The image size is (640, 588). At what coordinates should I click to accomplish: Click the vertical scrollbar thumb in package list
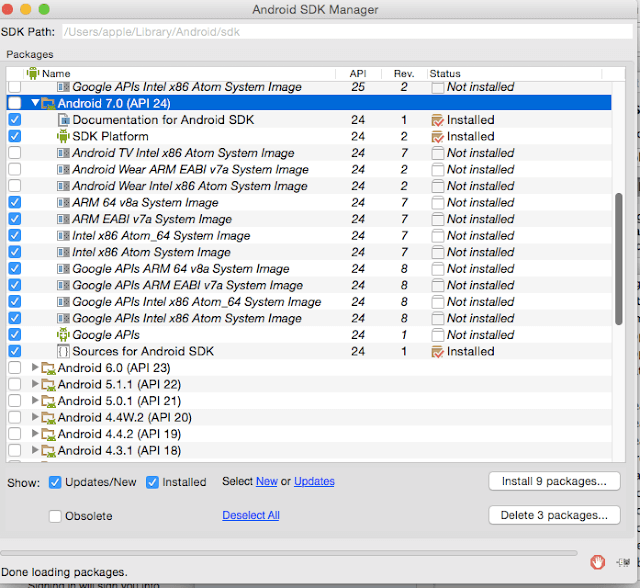click(619, 259)
